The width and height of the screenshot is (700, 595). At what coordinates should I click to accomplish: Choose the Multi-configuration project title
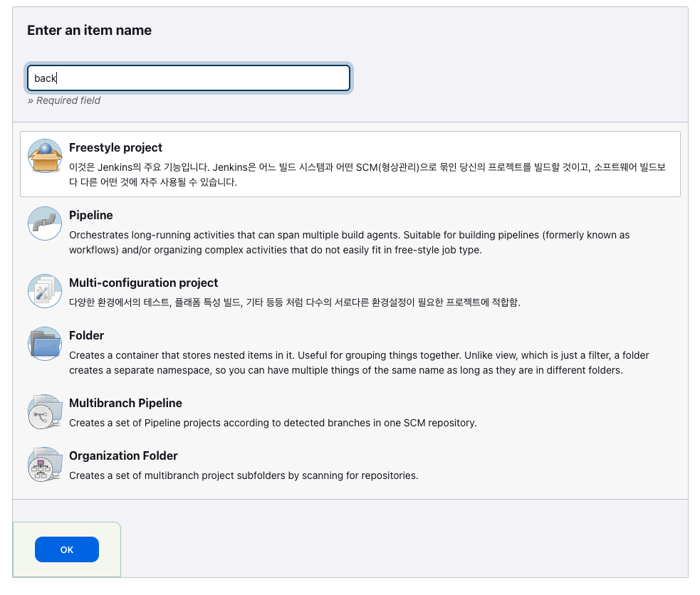(x=143, y=283)
